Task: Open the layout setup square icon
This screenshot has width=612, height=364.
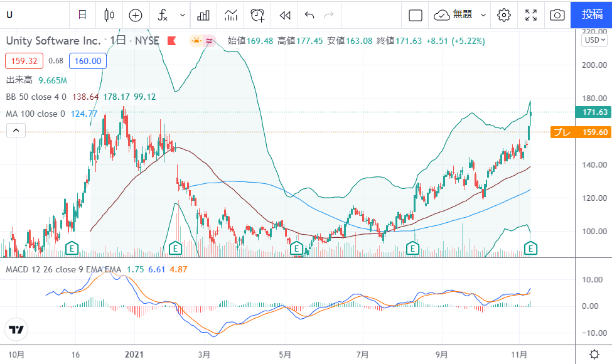Action: pyautogui.click(x=416, y=15)
